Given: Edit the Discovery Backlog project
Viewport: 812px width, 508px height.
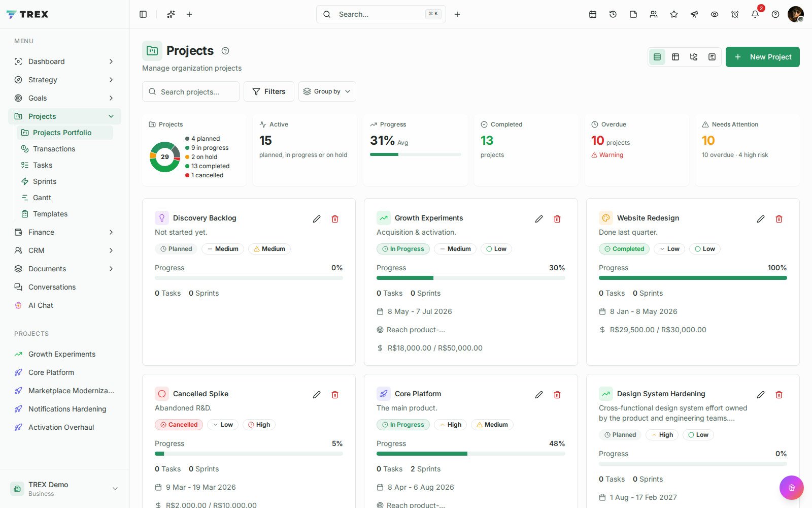Looking at the screenshot, I should [x=317, y=219].
